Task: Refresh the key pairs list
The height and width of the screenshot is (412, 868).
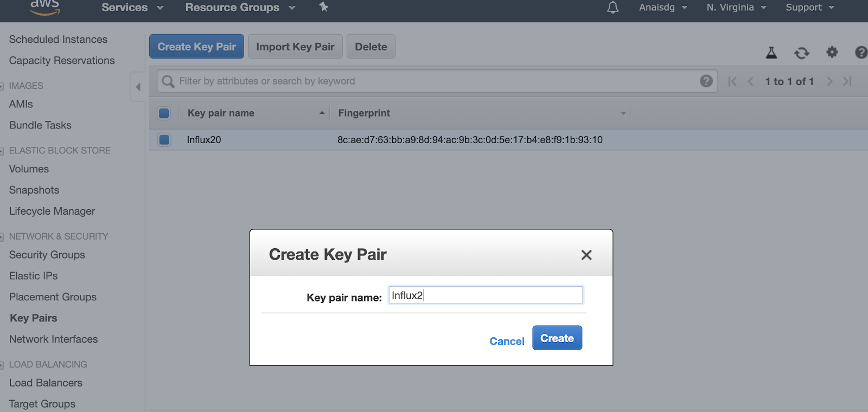Action: click(x=802, y=53)
